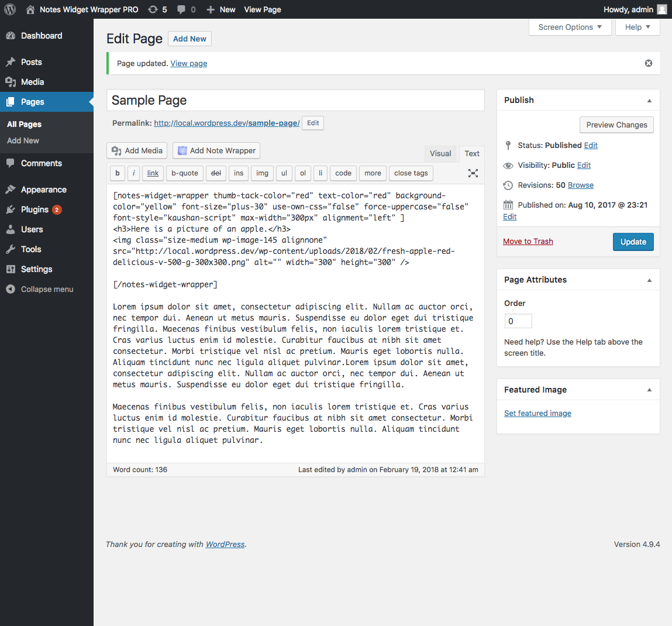Screen dimensions: 672x626
Task: Click the Add Note Wrapper button
Action: (216, 150)
